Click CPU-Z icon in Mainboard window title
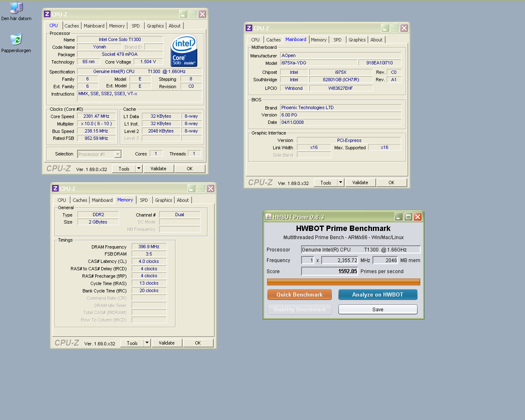525x420 pixels. click(249, 28)
